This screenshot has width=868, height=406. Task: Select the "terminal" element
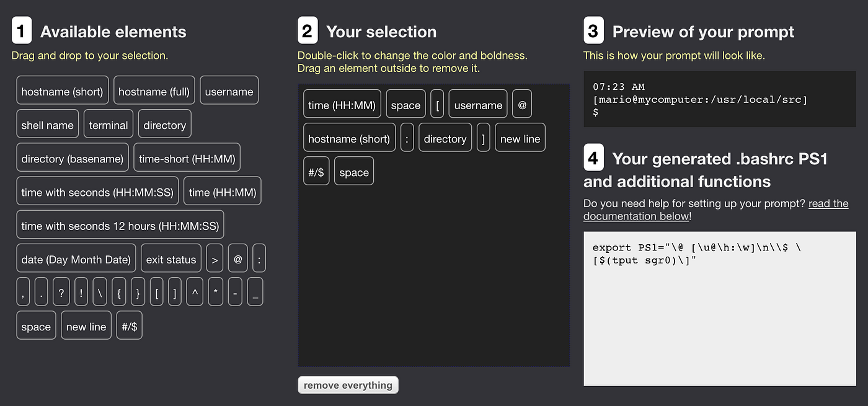[108, 124]
